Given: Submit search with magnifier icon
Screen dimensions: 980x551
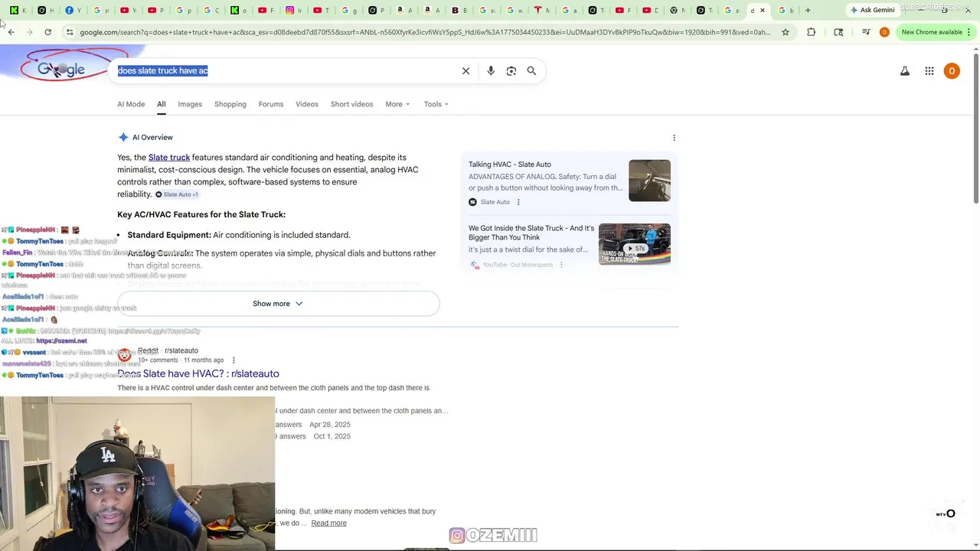Looking at the screenshot, I should (x=531, y=70).
